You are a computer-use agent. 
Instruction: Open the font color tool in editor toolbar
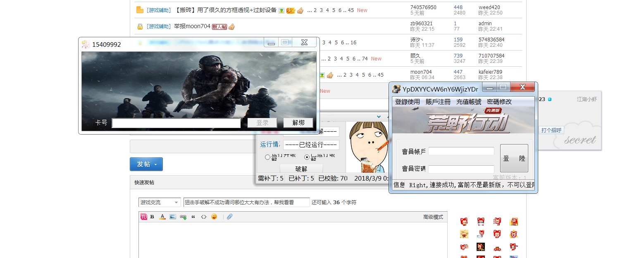click(162, 217)
